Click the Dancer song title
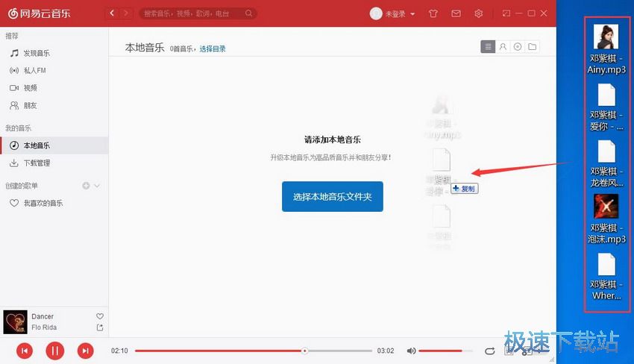The image size is (634, 364). coord(43,316)
